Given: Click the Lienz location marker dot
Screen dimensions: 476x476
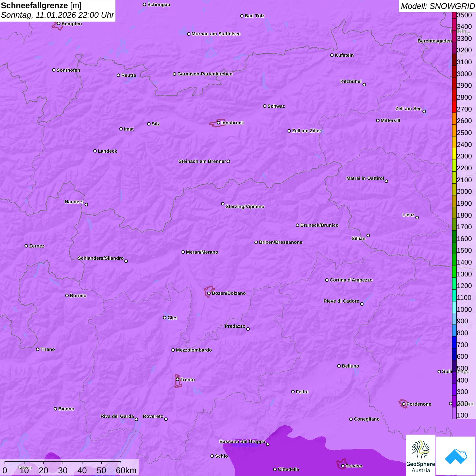Looking at the screenshot, I should (417, 218).
